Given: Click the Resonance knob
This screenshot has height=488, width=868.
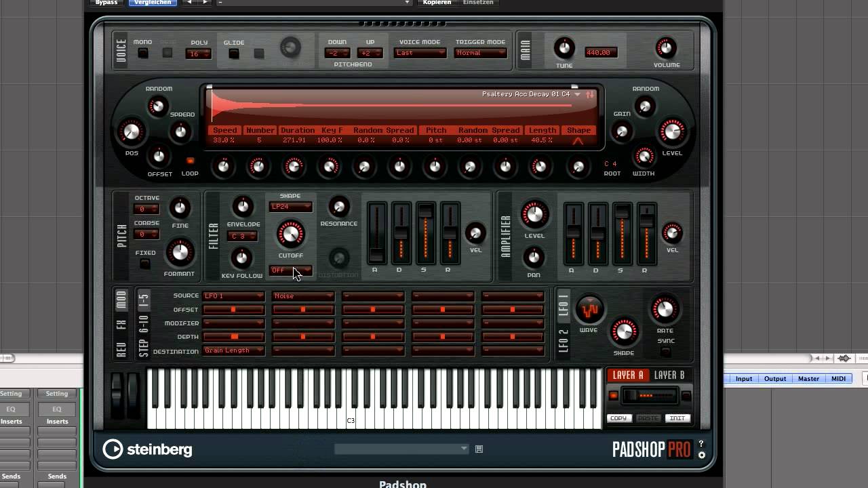Looking at the screenshot, I should [x=338, y=207].
